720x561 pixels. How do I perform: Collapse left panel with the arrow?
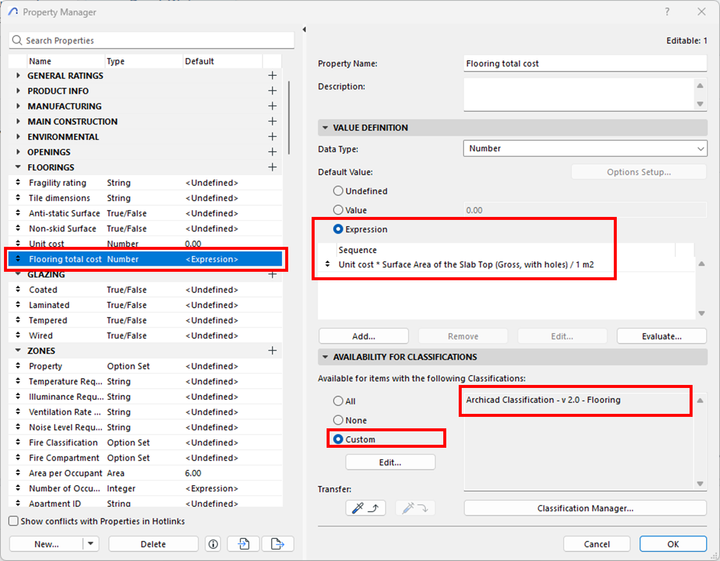click(304, 29)
